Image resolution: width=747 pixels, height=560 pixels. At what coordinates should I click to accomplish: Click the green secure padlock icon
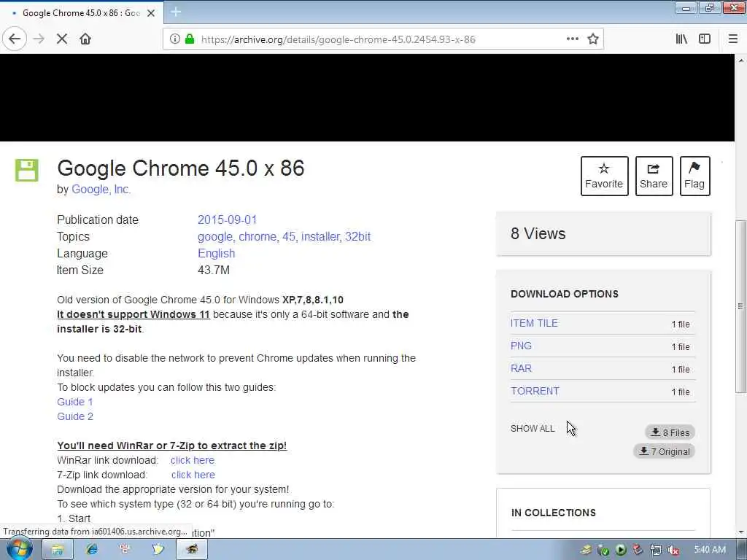pyautogui.click(x=190, y=39)
